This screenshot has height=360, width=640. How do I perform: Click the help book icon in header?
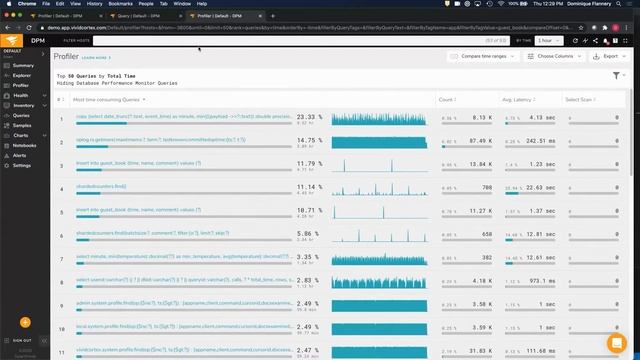click(x=615, y=41)
